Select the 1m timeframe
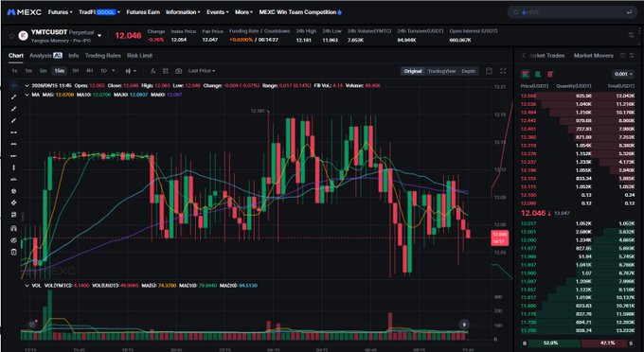This screenshot has height=352, width=644. click(x=28, y=71)
